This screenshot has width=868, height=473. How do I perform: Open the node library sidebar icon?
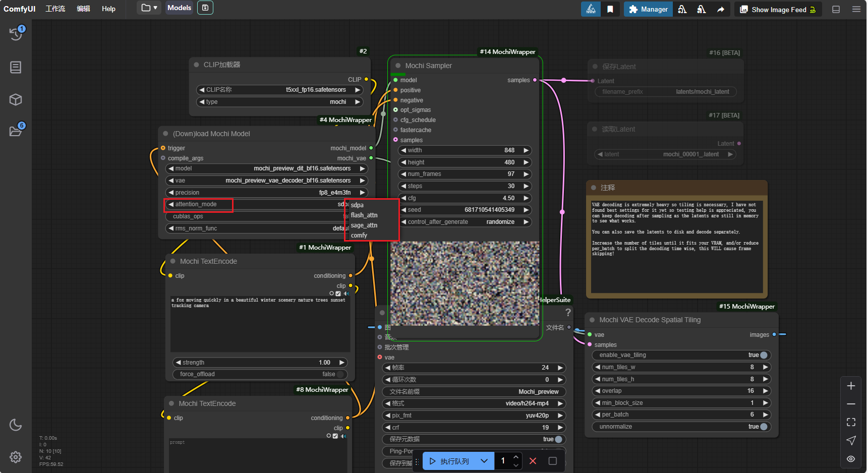click(x=16, y=67)
